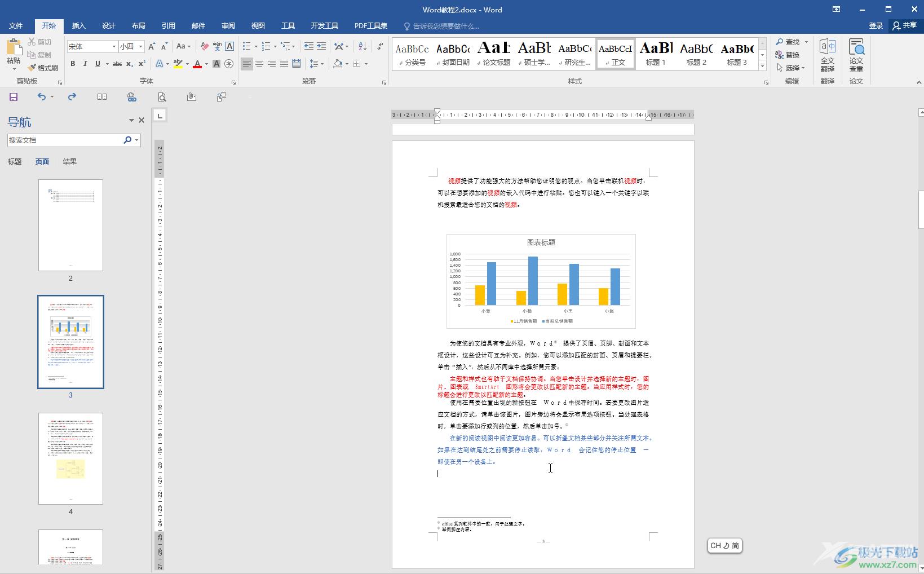Sort text with the A-Z sort icon
Image resolution: width=924 pixels, height=574 pixels.
(362, 46)
